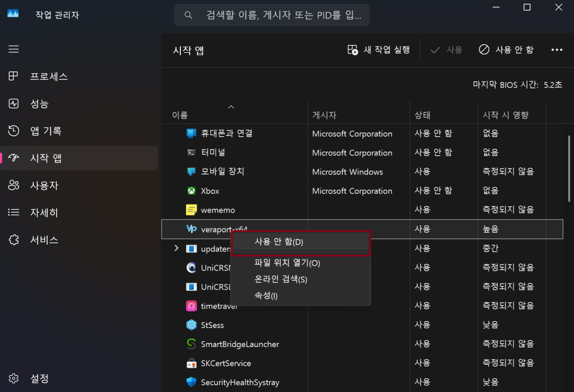Click the SecurityHealthSystray shield icon
Image resolution: width=574 pixels, height=392 pixels.
point(191,382)
